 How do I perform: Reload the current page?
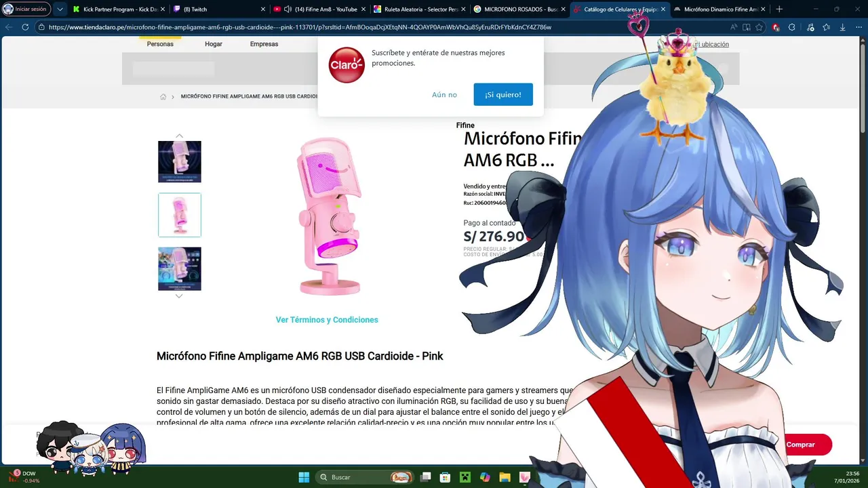25,27
